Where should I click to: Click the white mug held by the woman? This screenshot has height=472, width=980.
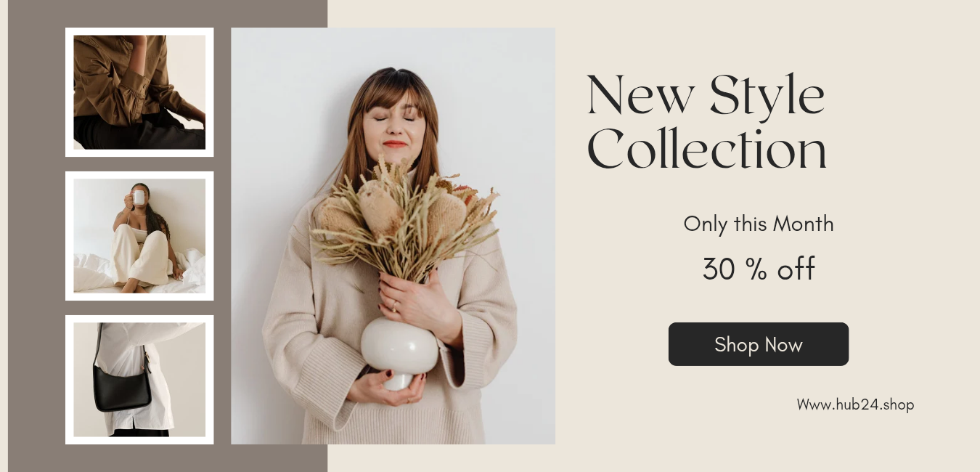(x=139, y=198)
